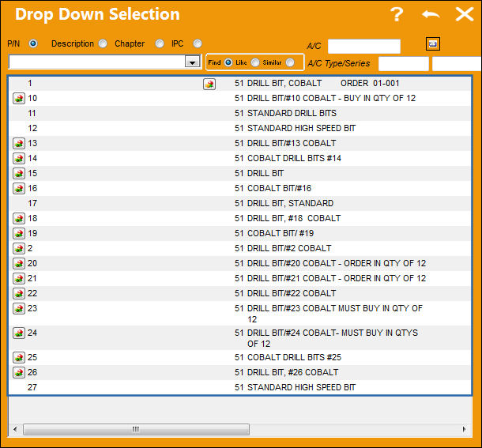The image size is (482, 448).
Task: Select P/N 27 STANDARD HIGH SPEED BIT
Action: (239, 387)
